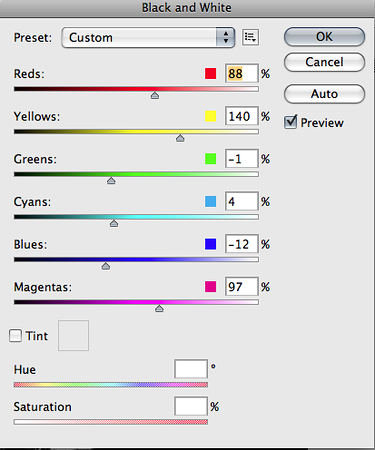Open the preset options menu icon
The width and height of the screenshot is (375, 450).
tap(250, 37)
